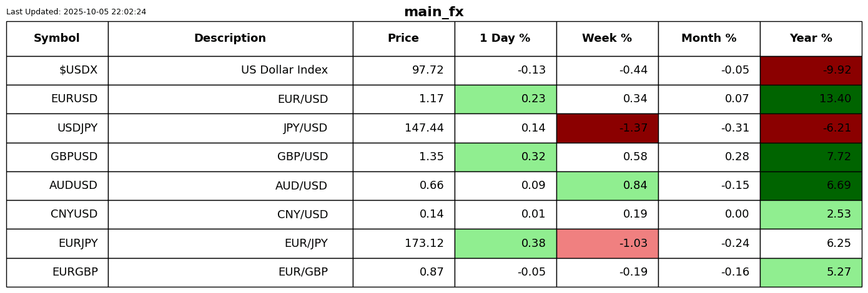Select dark red -1.37 week cell
This screenshot has height=293, width=868.
click(607, 128)
